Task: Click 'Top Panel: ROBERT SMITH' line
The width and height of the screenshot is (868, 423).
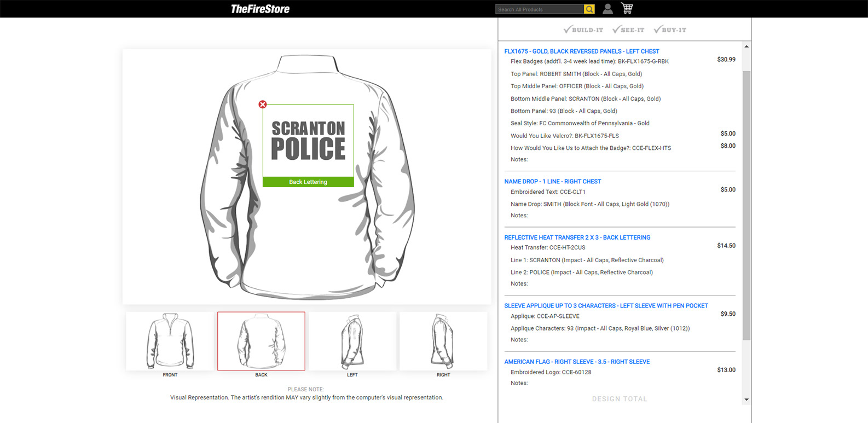Action: (576, 74)
